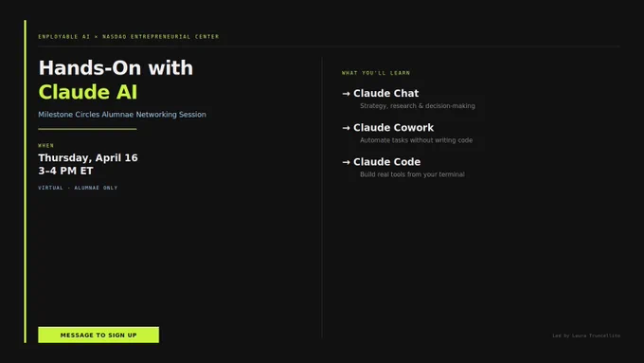This screenshot has height=363, width=644.
Task: Select the Claude Code heading
Action: [386, 162]
